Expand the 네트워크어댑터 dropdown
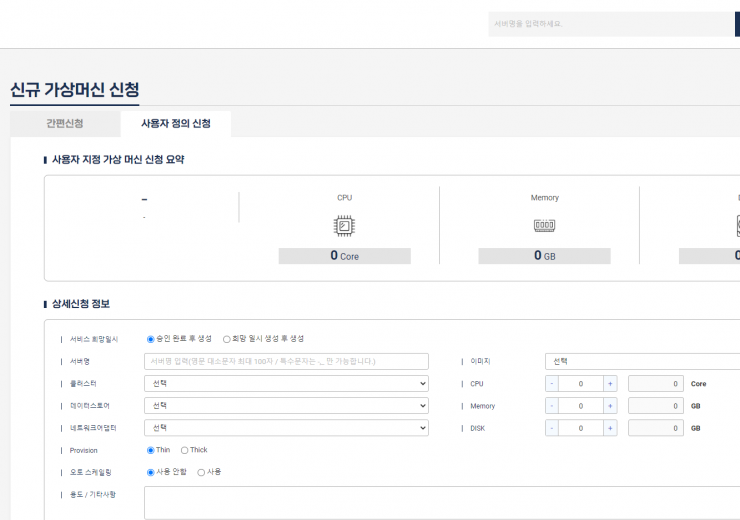Screen dimensions: 740x520 286,428
